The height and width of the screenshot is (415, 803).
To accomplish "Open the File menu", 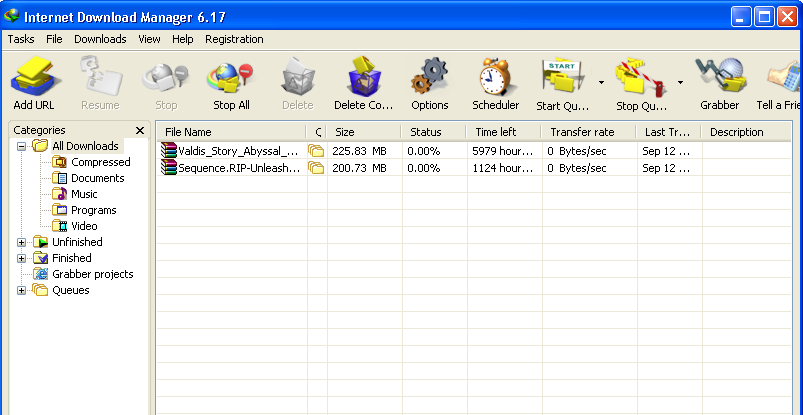I will click(x=54, y=39).
